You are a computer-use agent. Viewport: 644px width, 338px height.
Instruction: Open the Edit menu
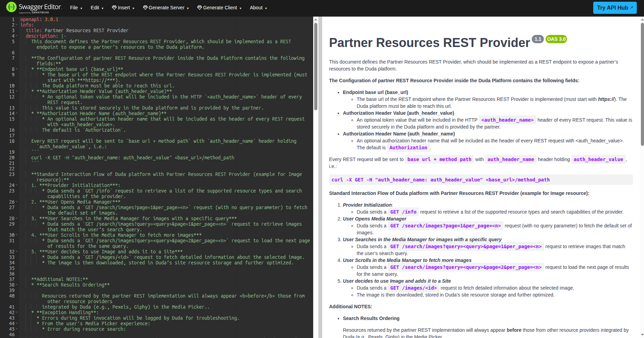(x=97, y=8)
